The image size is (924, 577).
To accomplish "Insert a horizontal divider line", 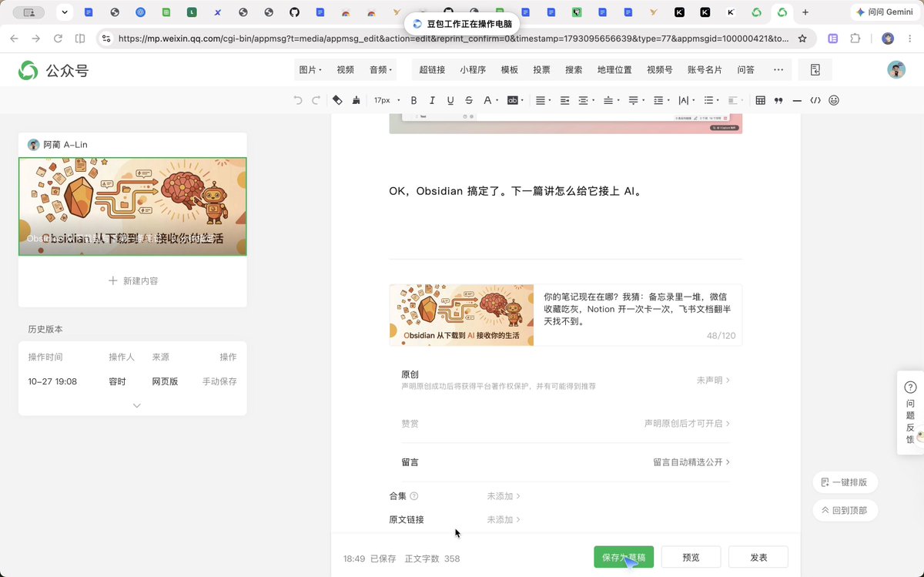I will [x=797, y=100].
